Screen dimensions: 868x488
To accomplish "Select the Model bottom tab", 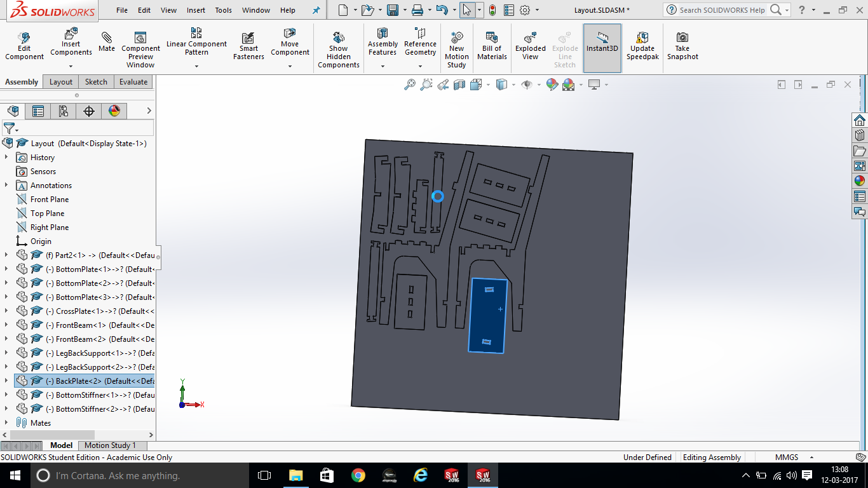I will tap(62, 445).
